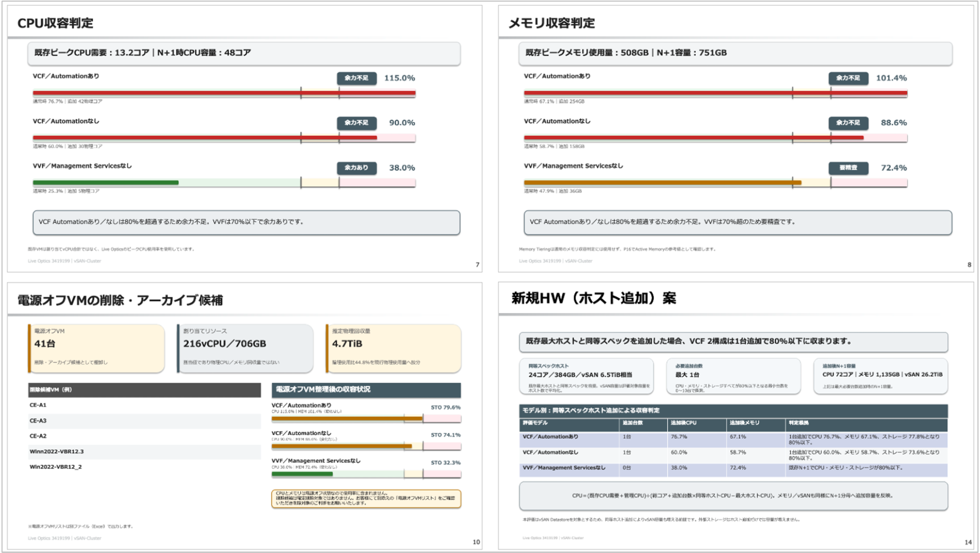Click the orange-bordered CPUとメモリ note box
Image resolution: width=980 pixels, height=553 pixels.
point(366,498)
